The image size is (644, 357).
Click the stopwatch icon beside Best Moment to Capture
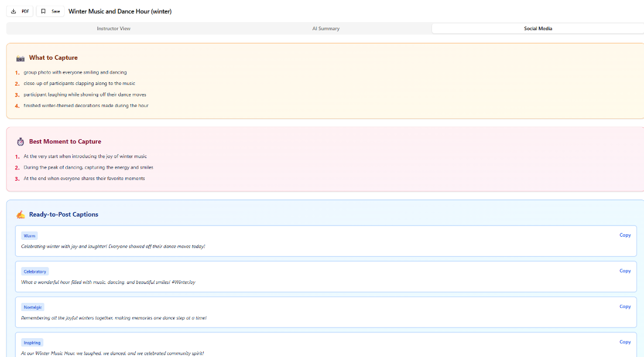click(x=21, y=142)
